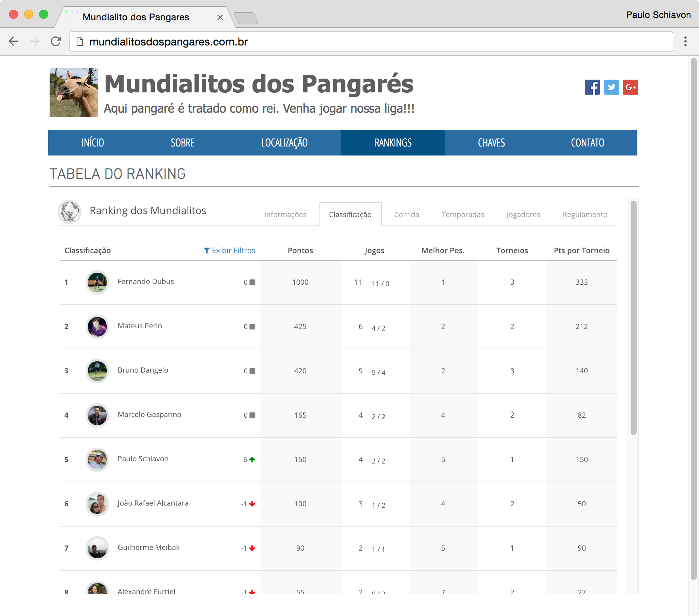Image resolution: width=699 pixels, height=616 pixels.
Task: Click João Rafael Alcantara avatar
Action: click(97, 504)
